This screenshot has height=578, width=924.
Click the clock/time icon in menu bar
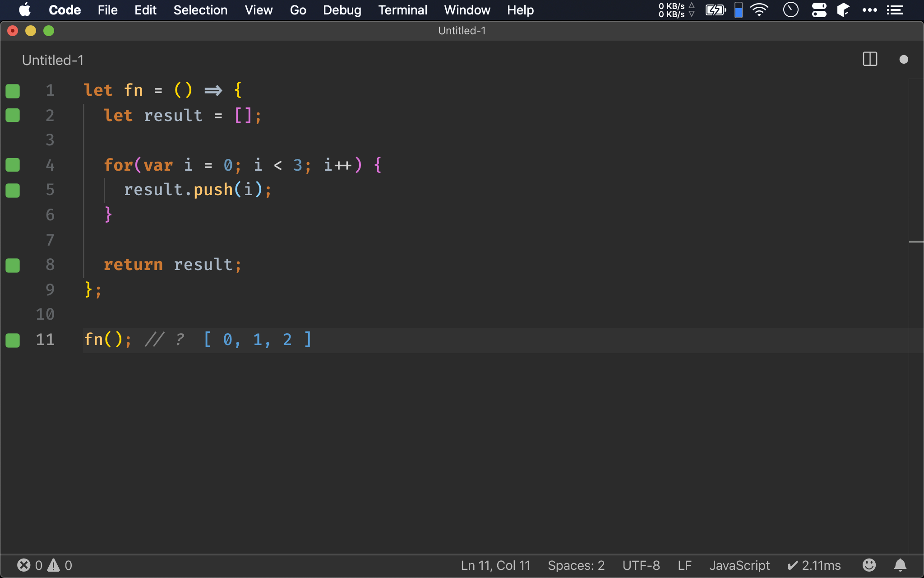click(791, 9)
